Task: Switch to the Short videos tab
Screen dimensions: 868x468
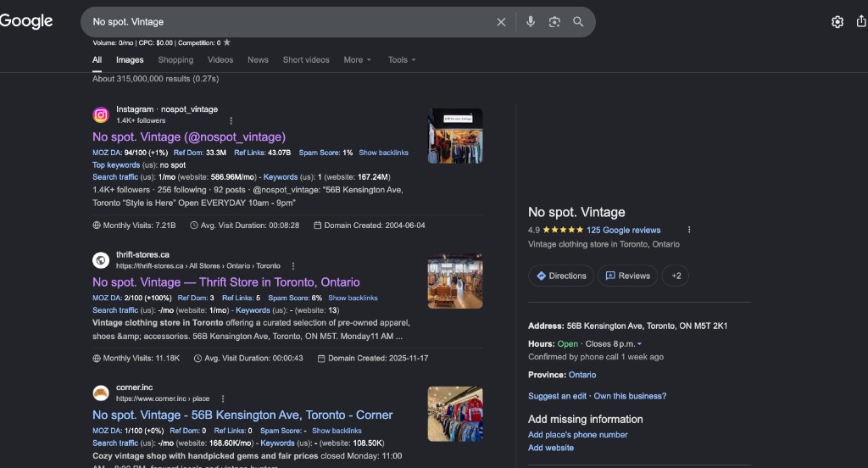Action: point(306,60)
